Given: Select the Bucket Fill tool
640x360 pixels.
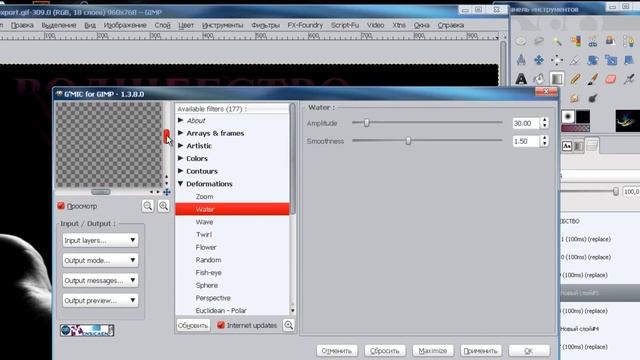Looking at the screenshot, I should coord(539,79).
